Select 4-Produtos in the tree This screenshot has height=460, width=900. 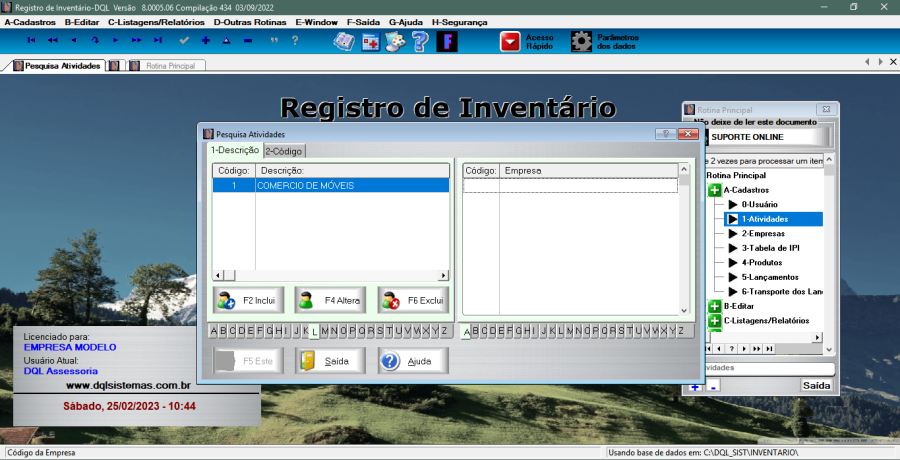point(761,262)
